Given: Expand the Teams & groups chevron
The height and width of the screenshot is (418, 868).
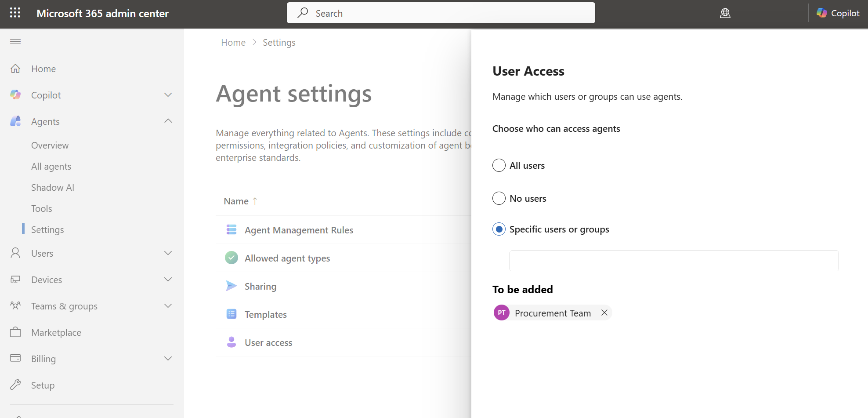Looking at the screenshot, I should point(168,306).
